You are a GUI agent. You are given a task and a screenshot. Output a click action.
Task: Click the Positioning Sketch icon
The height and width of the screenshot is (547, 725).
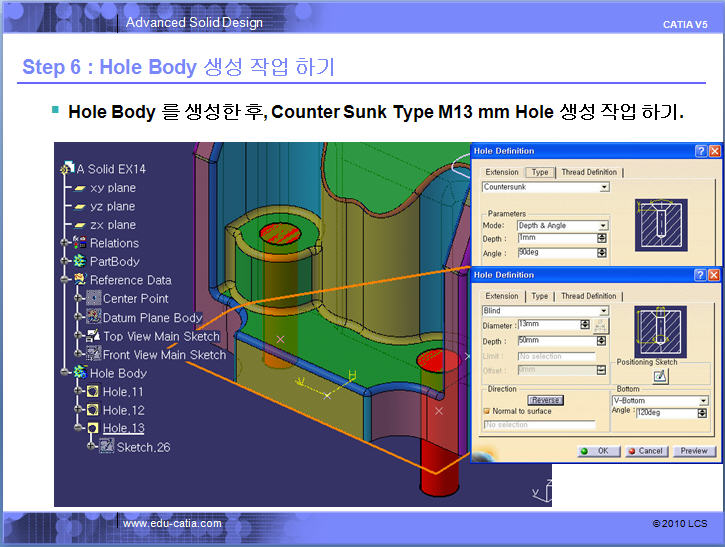point(660,376)
